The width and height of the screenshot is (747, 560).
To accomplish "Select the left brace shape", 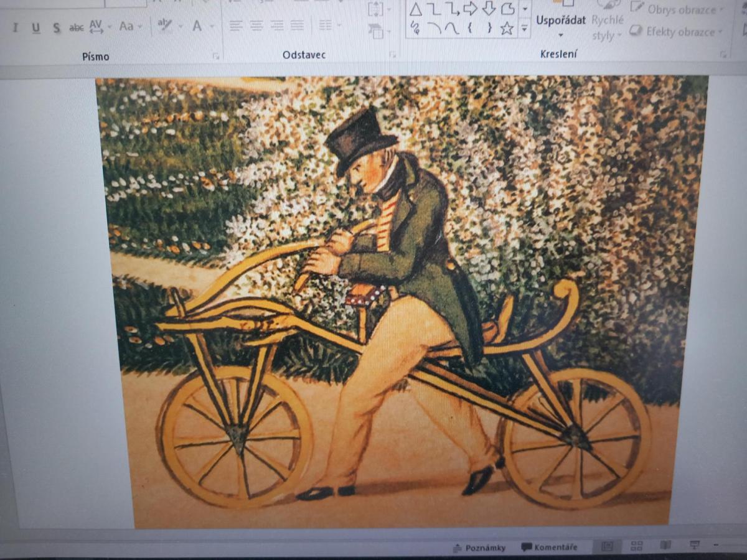I will tap(471, 27).
